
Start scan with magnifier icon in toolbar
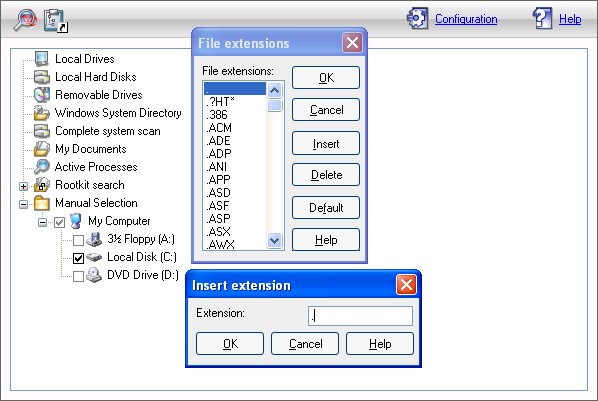point(25,19)
